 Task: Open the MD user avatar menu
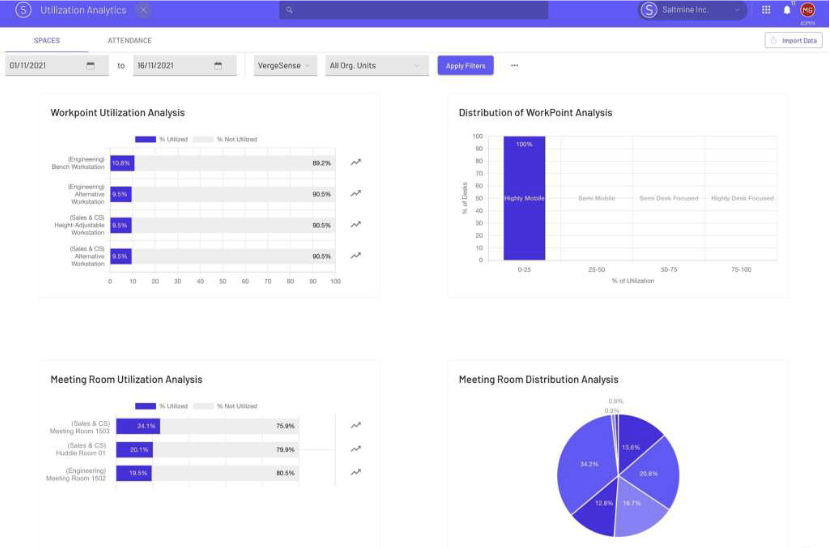[x=807, y=10]
